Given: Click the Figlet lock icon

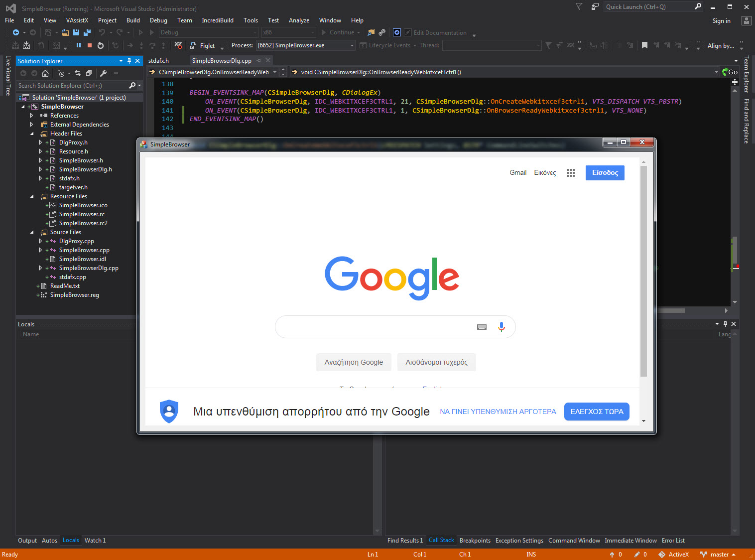Looking at the screenshot, I should [193, 45].
